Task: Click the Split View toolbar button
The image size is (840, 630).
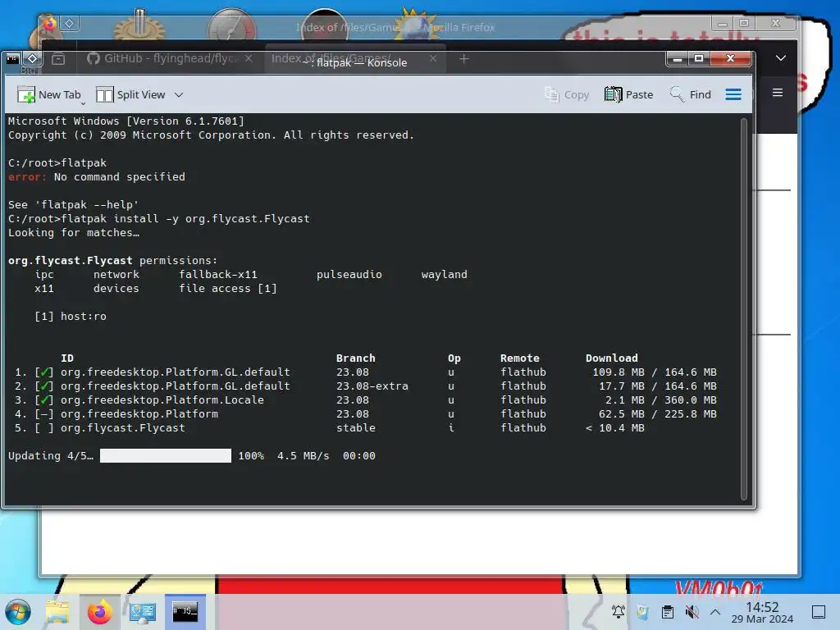Action: tap(130, 95)
